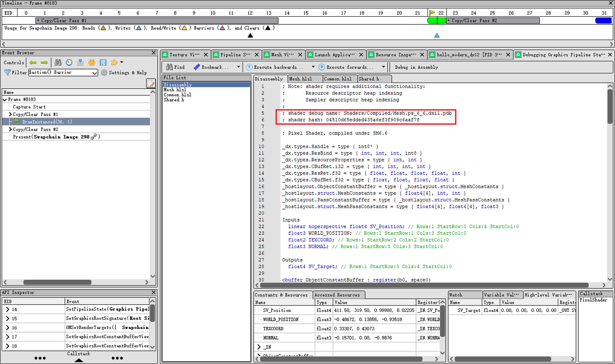This screenshot has width=615, height=364.
Task: Expand EID 14 SetPipelineState in API Inspector
Action: point(7,309)
